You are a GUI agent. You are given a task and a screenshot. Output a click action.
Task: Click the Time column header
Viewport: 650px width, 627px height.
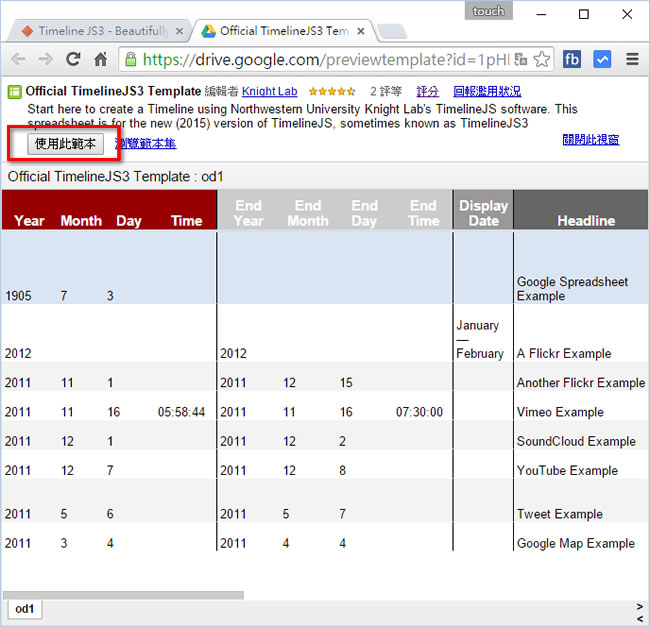187,221
